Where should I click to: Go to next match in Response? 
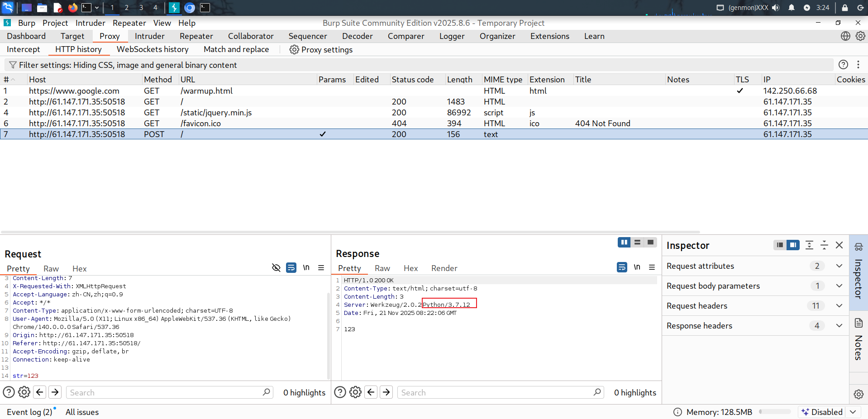point(386,392)
